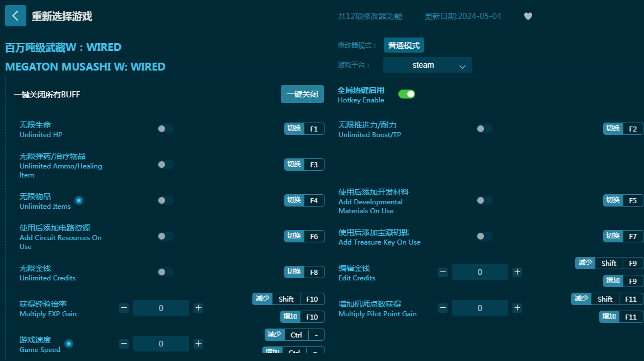Viewport: 644px width, 361px height.
Task: Click the star badge beside Unlimited Items
Action: tap(79, 200)
